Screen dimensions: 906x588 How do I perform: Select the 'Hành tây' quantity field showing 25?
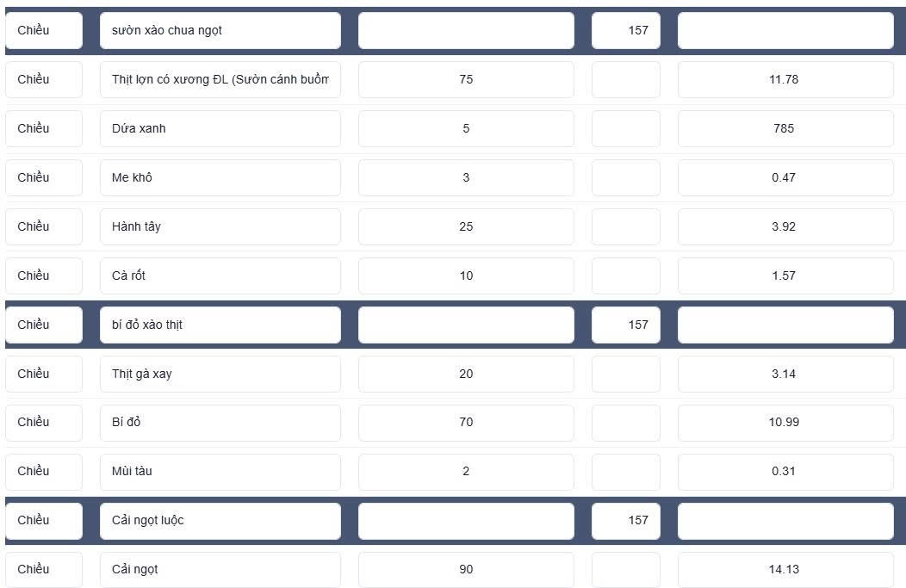point(466,227)
